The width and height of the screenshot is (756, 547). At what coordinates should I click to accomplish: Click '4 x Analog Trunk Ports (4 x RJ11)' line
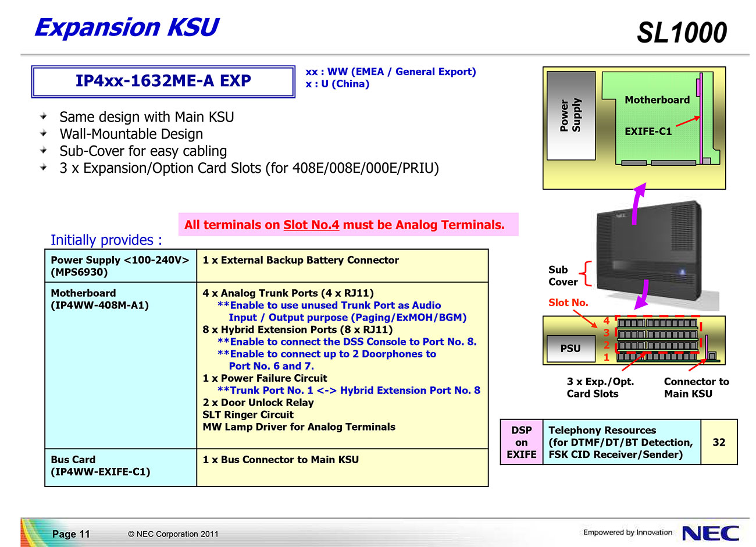coord(288,293)
